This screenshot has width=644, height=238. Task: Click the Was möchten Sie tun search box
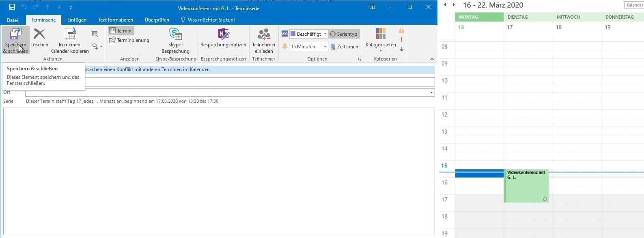coord(208,20)
